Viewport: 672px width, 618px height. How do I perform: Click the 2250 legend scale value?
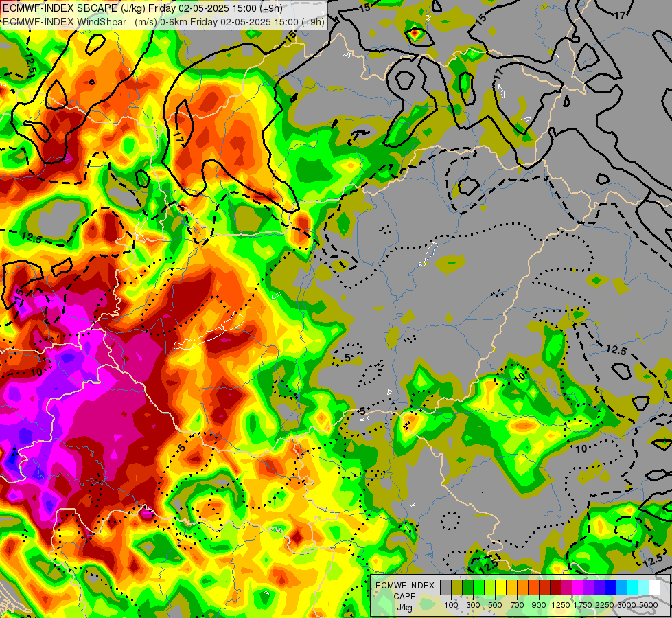604,605
